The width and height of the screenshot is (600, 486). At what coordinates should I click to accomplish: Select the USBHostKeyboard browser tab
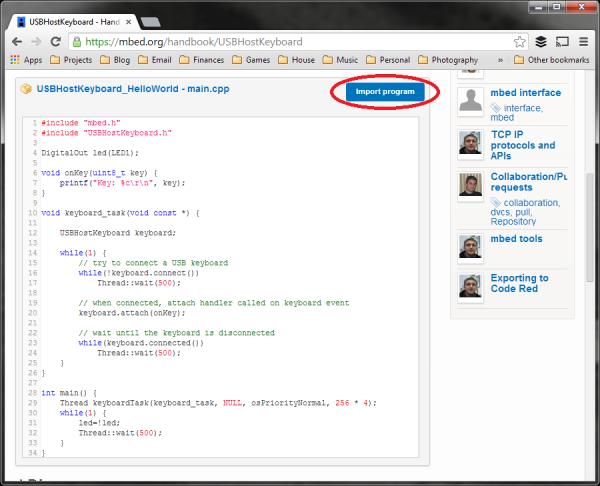pyautogui.click(x=73, y=22)
